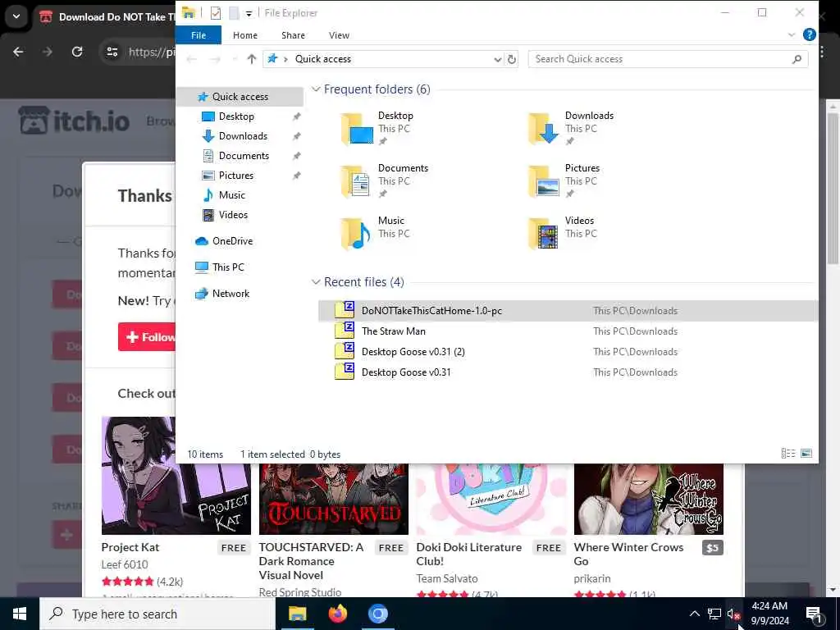This screenshot has width=840, height=630.
Task: Select the Desktop frequent folder icon
Action: pyautogui.click(x=357, y=129)
